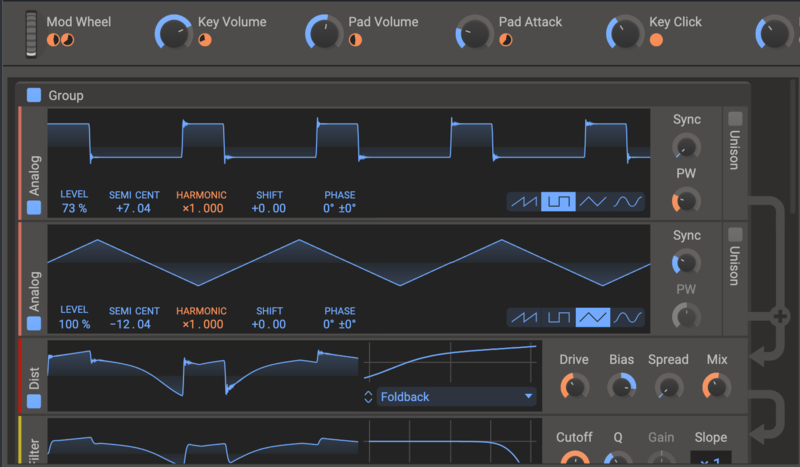Select the sawtooth waveform on the second Analog oscillator
The height and width of the screenshot is (467, 800).
[523, 317]
